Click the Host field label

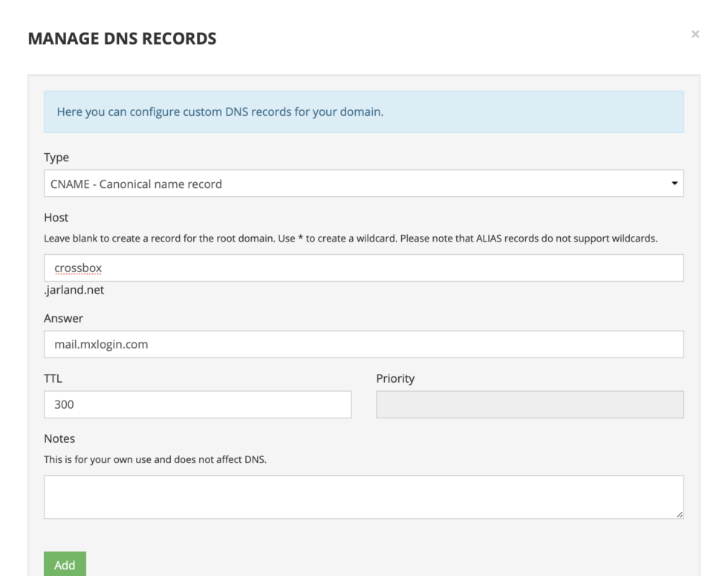pos(56,218)
